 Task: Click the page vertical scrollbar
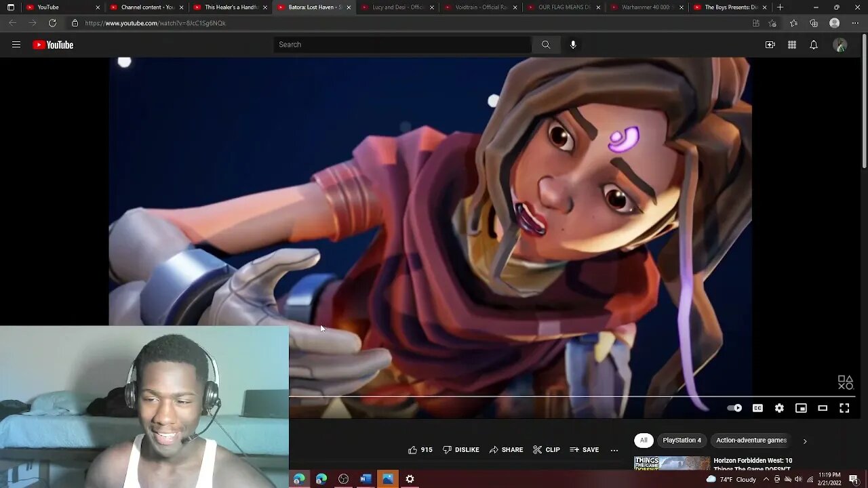tap(864, 102)
